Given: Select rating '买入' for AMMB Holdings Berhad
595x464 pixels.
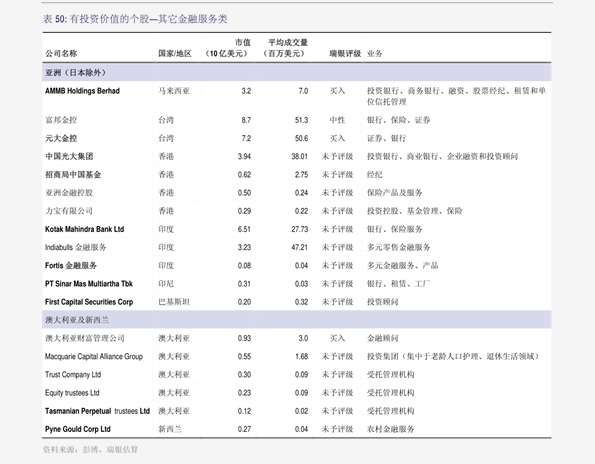Looking at the screenshot, I should tap(337, 91).
